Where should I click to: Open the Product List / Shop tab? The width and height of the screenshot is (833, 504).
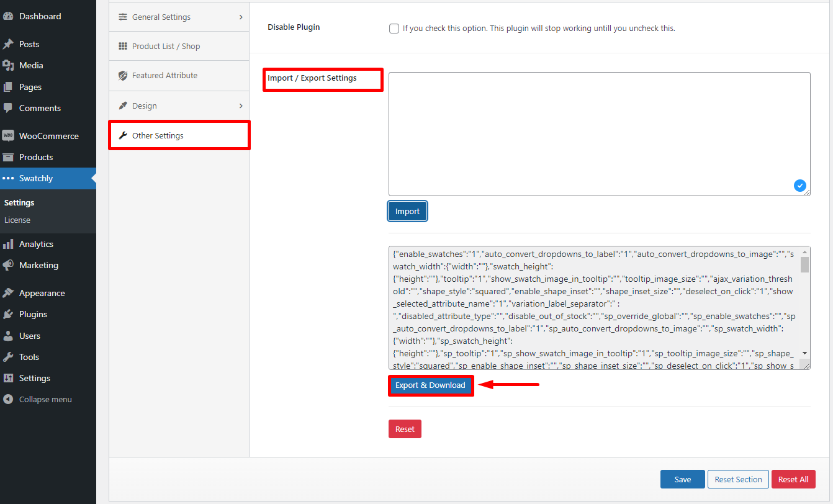tap(166, 47)
